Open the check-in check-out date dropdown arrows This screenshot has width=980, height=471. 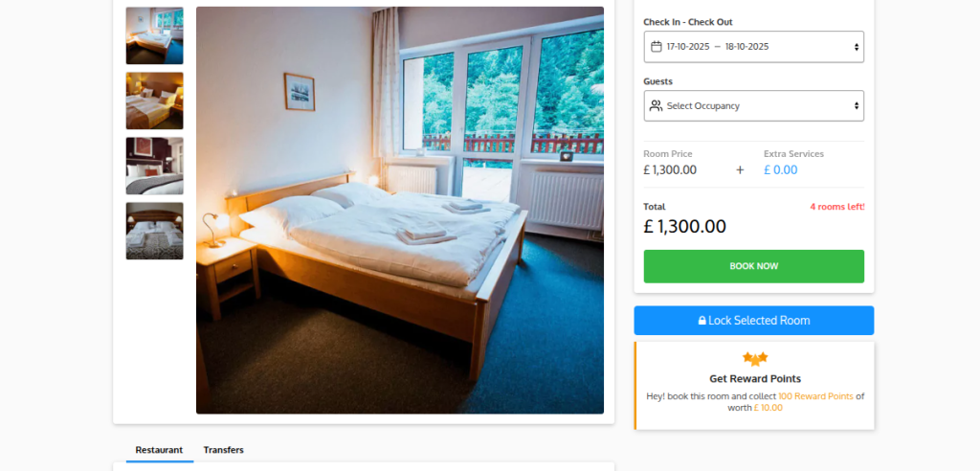point(857,47)
